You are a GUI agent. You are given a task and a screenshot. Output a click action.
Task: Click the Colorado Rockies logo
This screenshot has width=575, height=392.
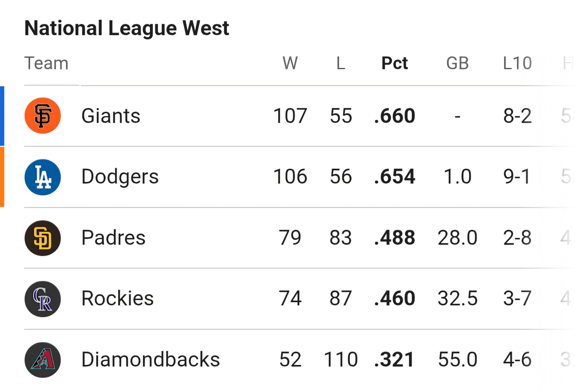point(43,299)
